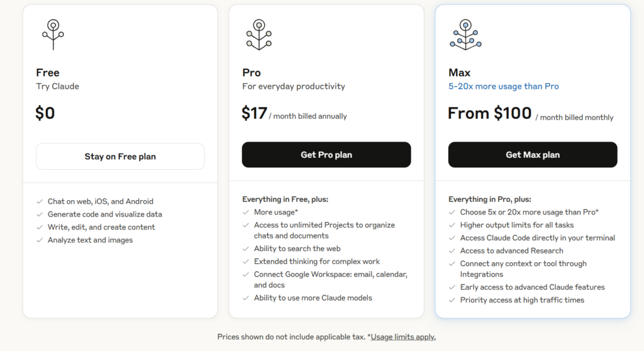Click the Pro plan branching icon
Image resolution: width=644 pixels, height=351 pixels.
click(259, 35)
